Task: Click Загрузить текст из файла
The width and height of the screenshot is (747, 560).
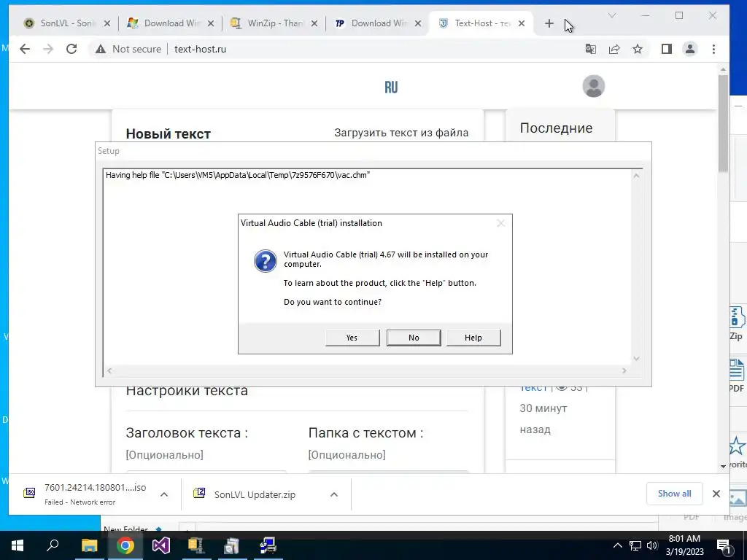Action: pos(401,133)
